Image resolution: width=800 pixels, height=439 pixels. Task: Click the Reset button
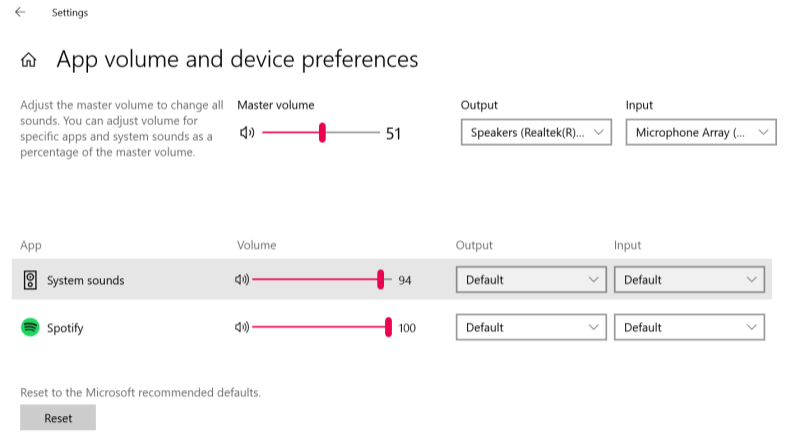click(58, 418)
